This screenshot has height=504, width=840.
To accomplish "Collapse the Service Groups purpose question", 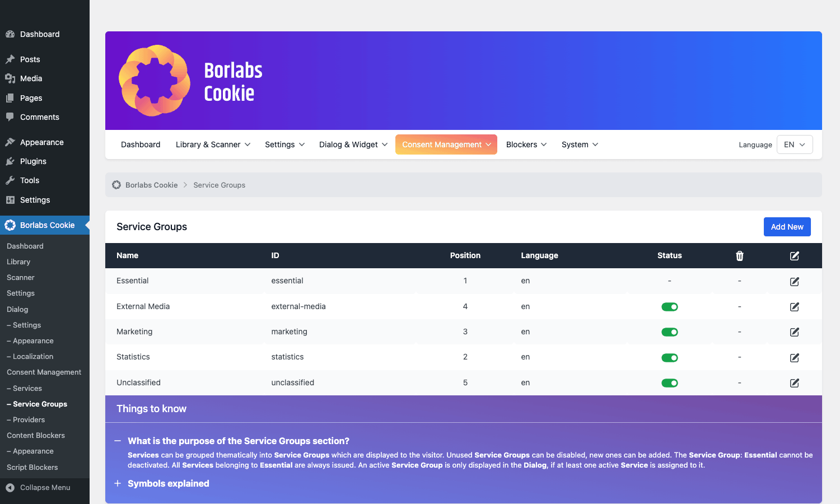I will point(239,441).
